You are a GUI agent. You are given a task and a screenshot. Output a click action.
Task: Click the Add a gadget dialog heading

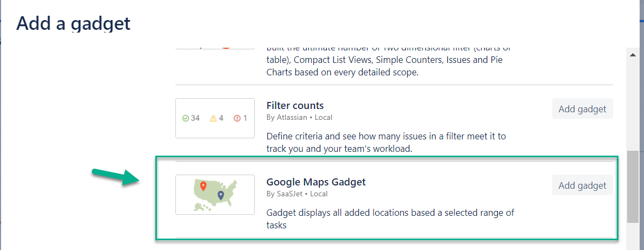(x=73, y=23)
